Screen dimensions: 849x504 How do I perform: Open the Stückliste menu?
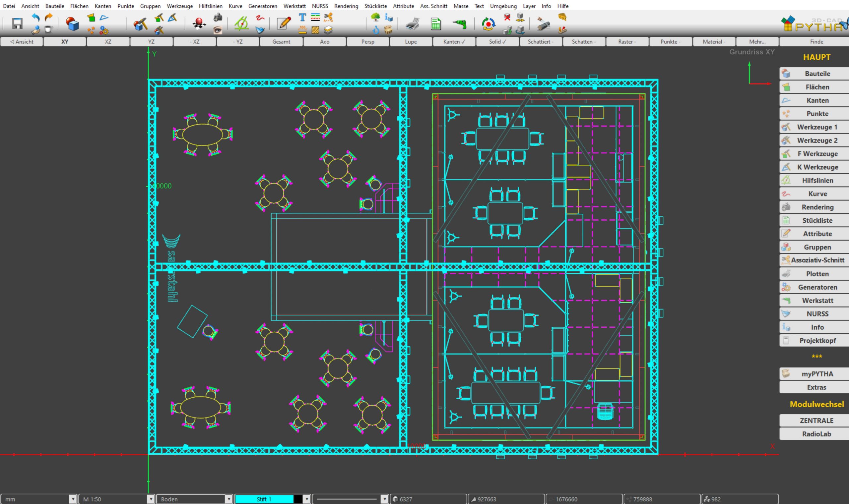pyautogui.click(x=375, y=6)
